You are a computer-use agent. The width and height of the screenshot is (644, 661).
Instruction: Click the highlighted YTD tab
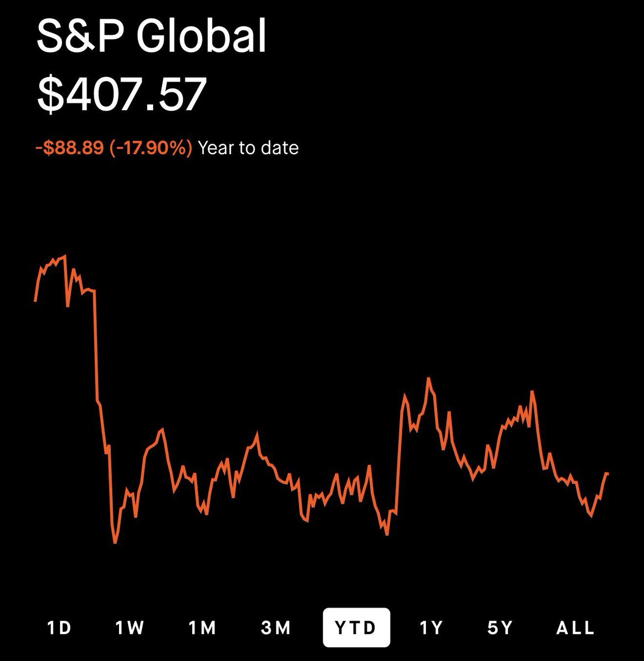(x=356, y=627)
